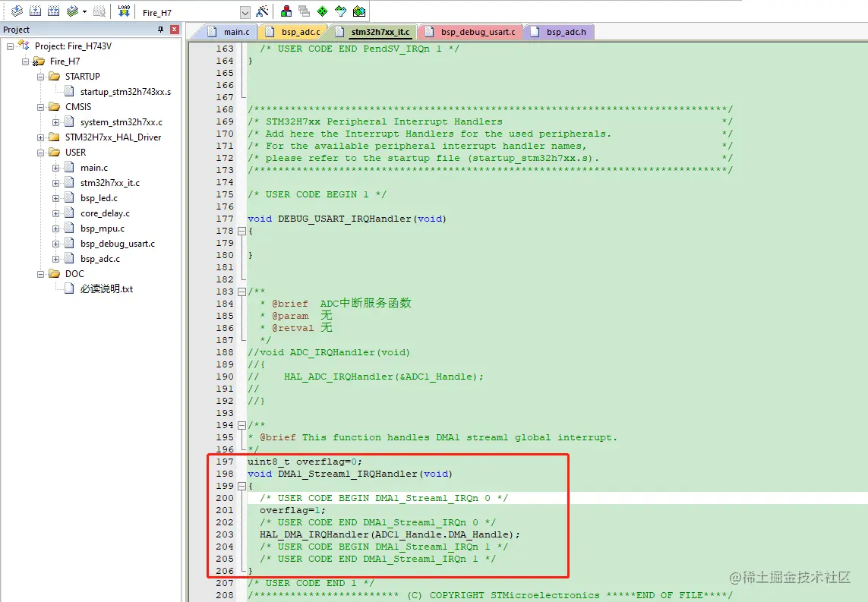Expand main.c dependencies in project tree
The image size is (868, 602).
(x=56, y=168)
